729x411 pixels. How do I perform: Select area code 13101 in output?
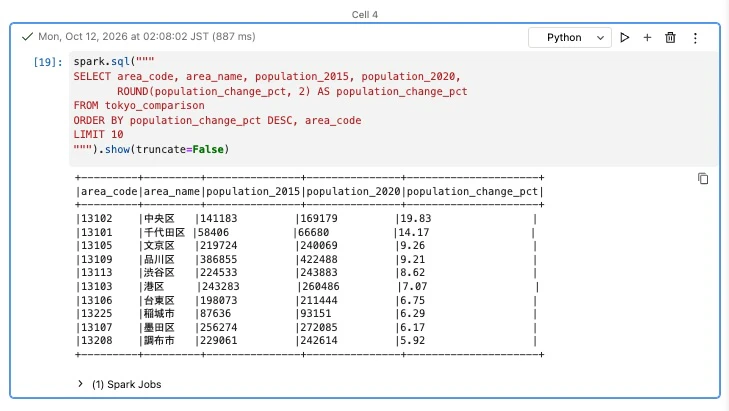97,232
